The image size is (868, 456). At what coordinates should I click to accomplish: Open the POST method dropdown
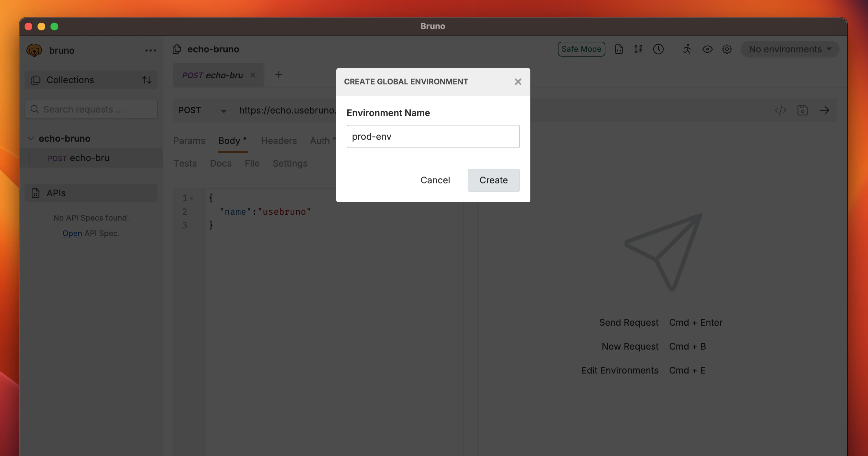click(x=202, y=110)
